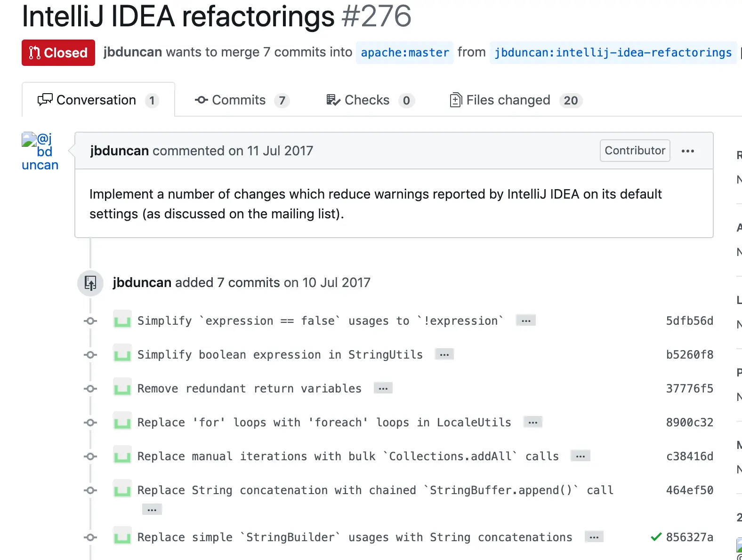Open the jbduncan avatar image link
This screenshot has height=560, width=742.
[40, 152]
